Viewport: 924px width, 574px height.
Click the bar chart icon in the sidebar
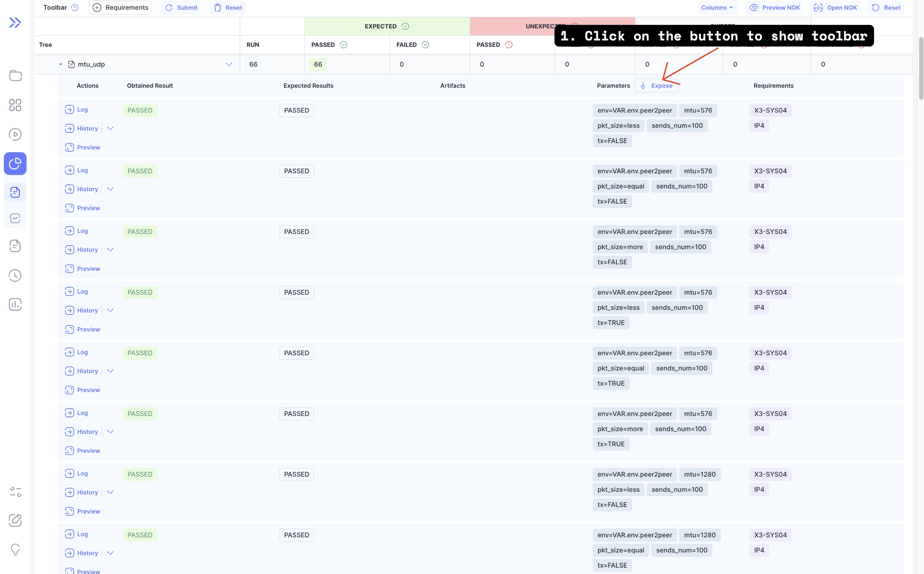pos(15,304)
